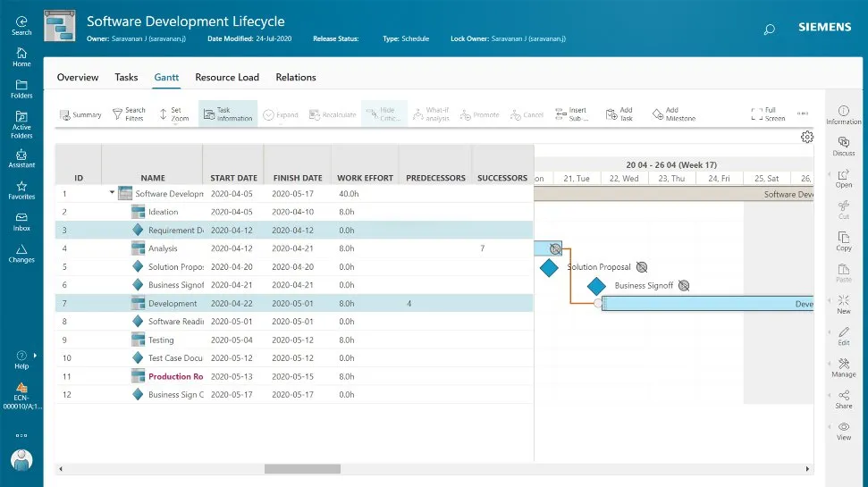
Task: Expand the Manage command group
Action: click(x=830, y=364)
